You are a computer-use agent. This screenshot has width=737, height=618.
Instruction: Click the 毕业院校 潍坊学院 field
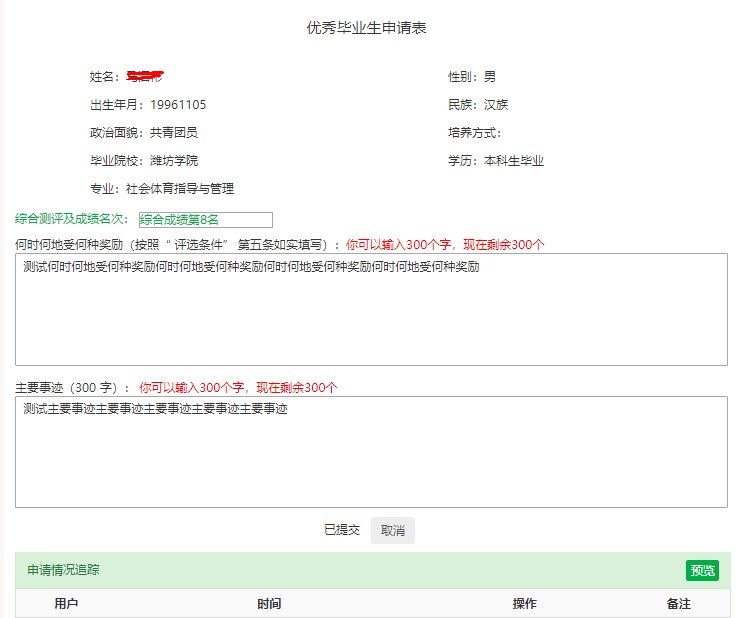point(144,161)
